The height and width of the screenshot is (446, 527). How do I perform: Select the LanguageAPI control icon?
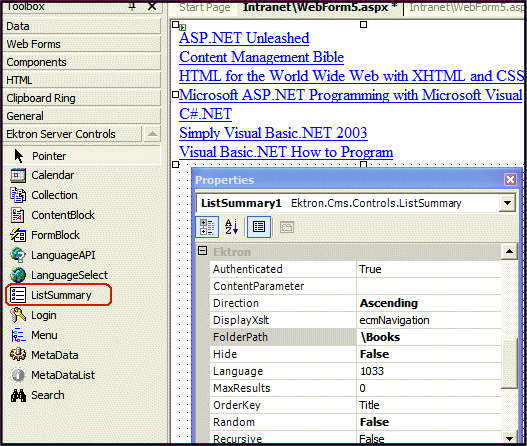point(18,255)
